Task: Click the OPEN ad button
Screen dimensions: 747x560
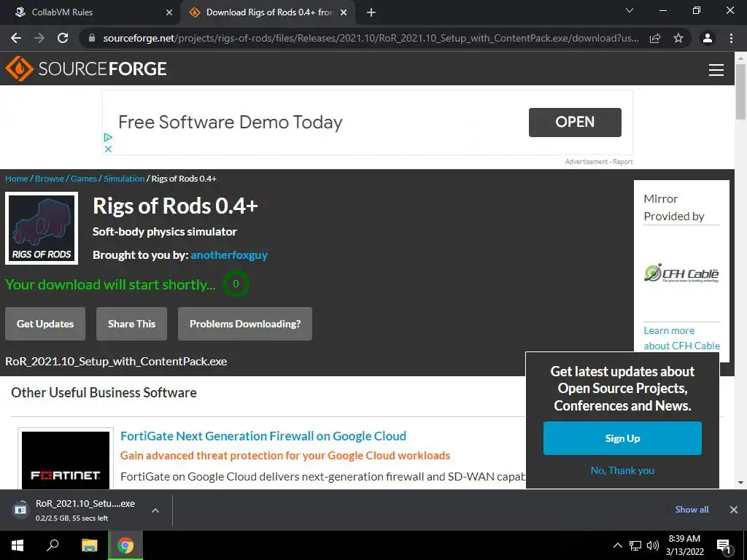Action: click(575, 122)
